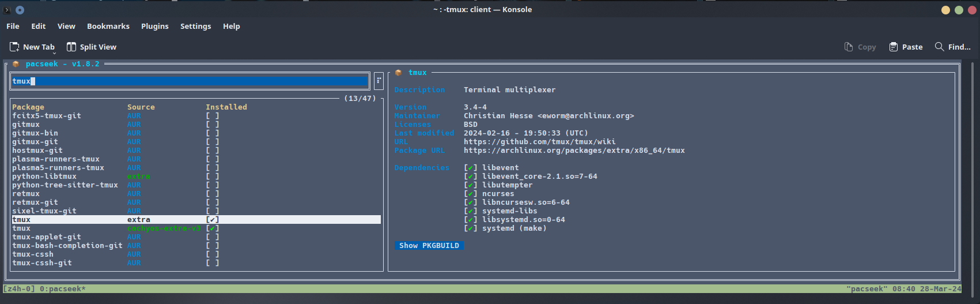
Task: Select the plasma5-runners-tmux package row
Action: click(196, 168)
